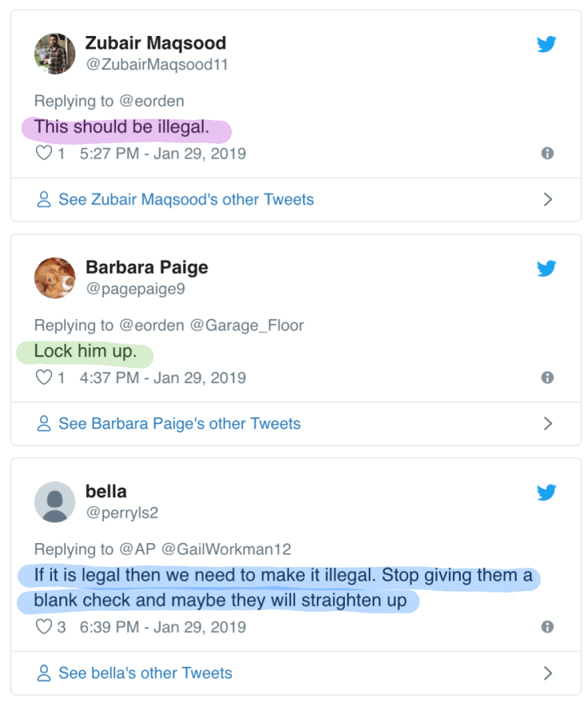This screenshot has width=588, height=707.
Task: Open tweet info on Barbara Paige's tweet
Action: [547, 377]
